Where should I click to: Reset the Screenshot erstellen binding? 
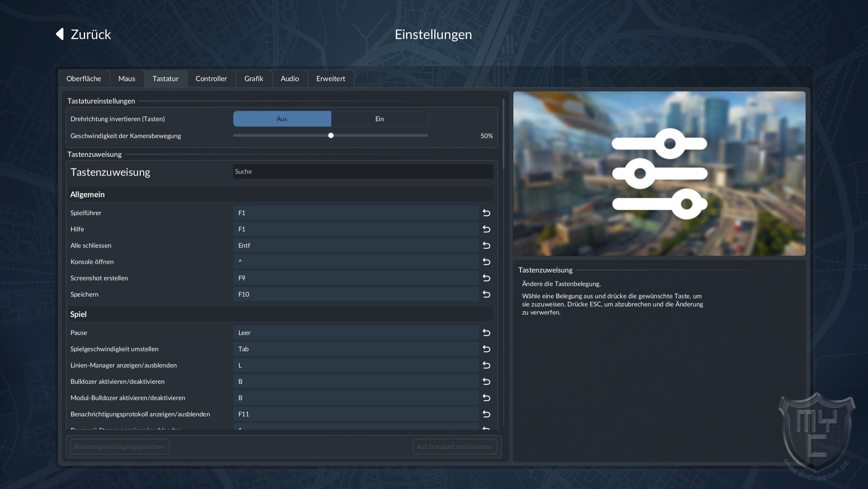click(x=487, y=278)
